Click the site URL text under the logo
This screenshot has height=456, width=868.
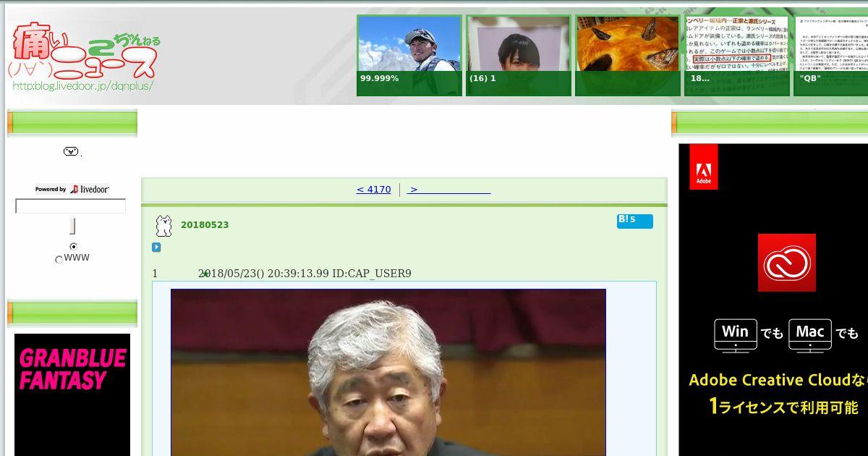click(82, 85)
